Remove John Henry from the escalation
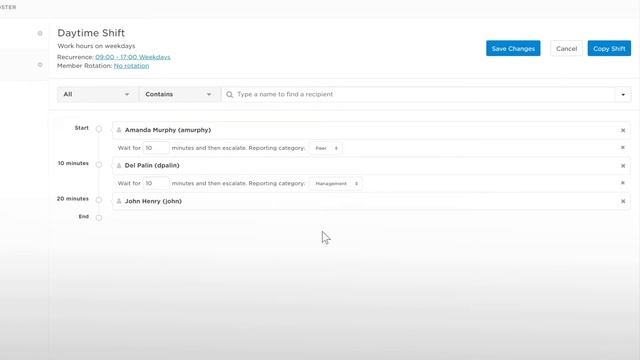The width and height of the screenshot is (640, 360). pyautogui.click(x=623, y=201)
